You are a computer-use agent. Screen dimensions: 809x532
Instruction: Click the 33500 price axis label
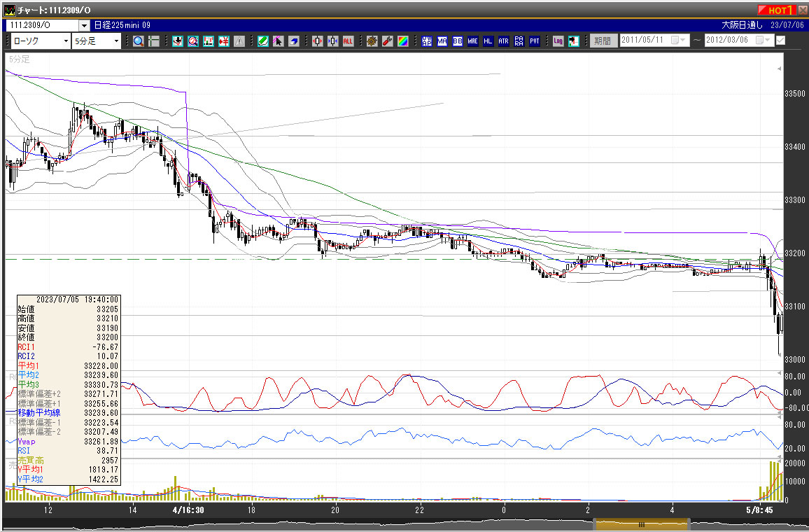click(x=794, y=94)
